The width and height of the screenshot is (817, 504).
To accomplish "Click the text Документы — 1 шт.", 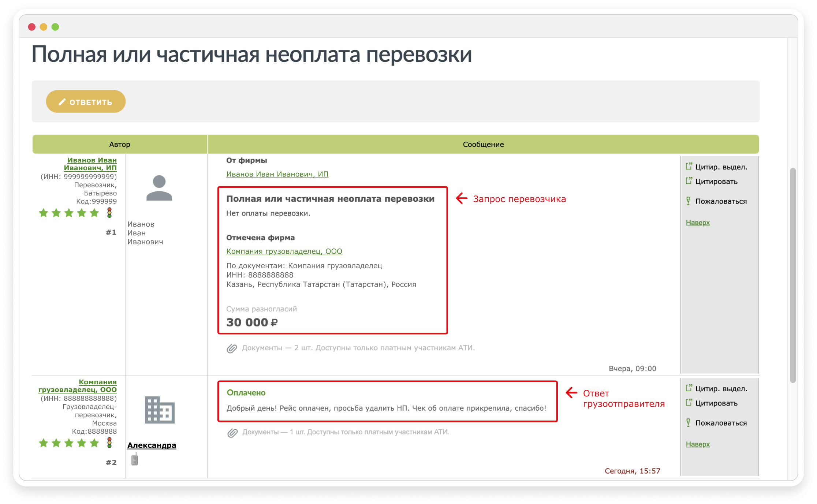I will tap(274, 432).
